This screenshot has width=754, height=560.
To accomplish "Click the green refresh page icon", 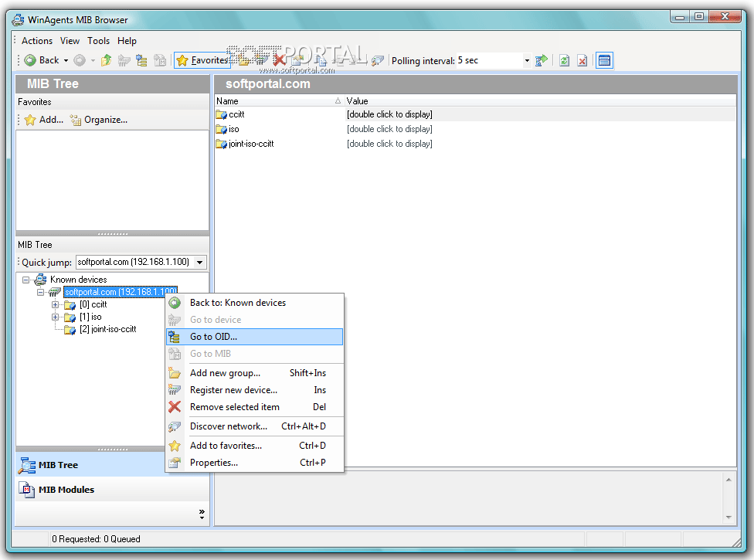I will (x=565, y=60).
